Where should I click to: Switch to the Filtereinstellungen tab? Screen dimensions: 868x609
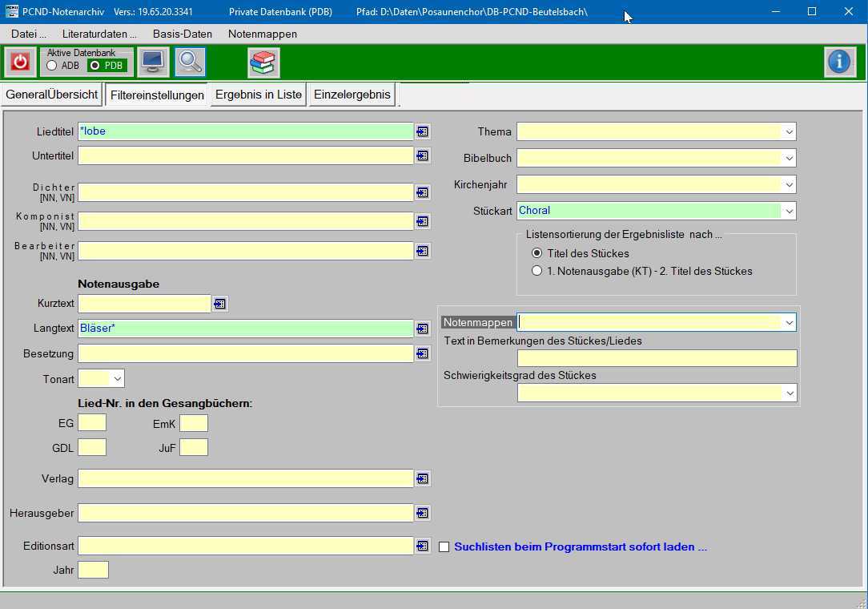click(157, 95)
